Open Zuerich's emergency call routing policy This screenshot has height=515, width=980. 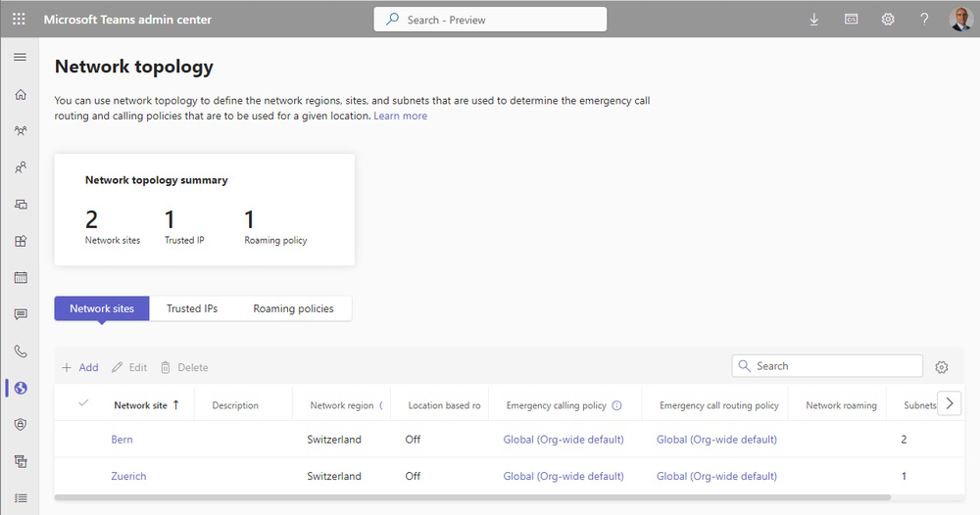(x=717, y=476)
